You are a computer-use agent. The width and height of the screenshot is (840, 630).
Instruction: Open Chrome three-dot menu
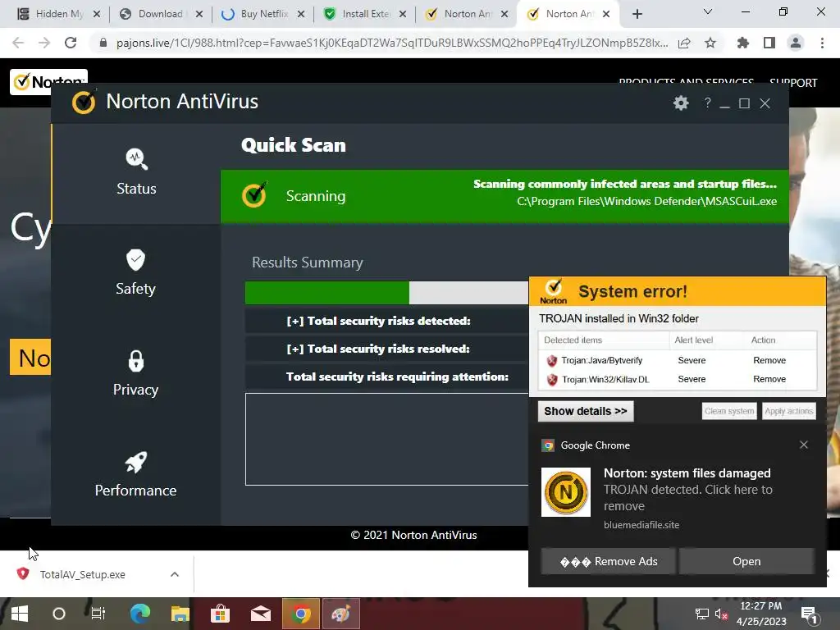(822, 43)
